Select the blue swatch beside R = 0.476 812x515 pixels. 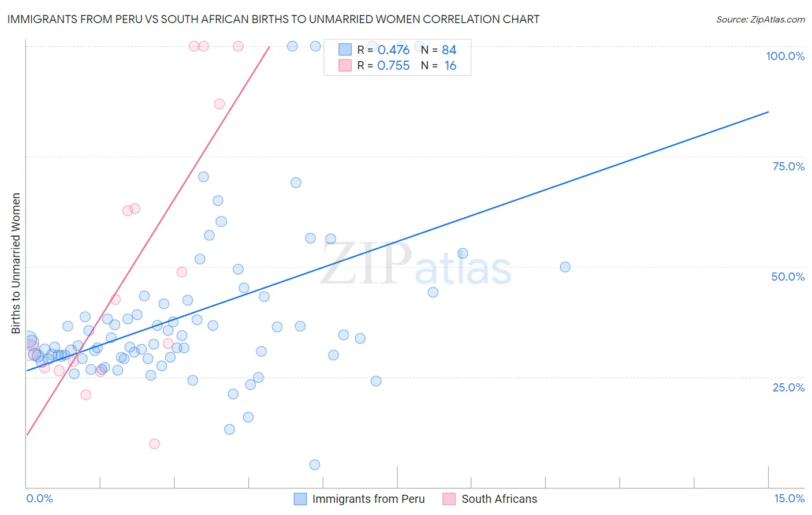pyautogui.click(x=345, y=50)
